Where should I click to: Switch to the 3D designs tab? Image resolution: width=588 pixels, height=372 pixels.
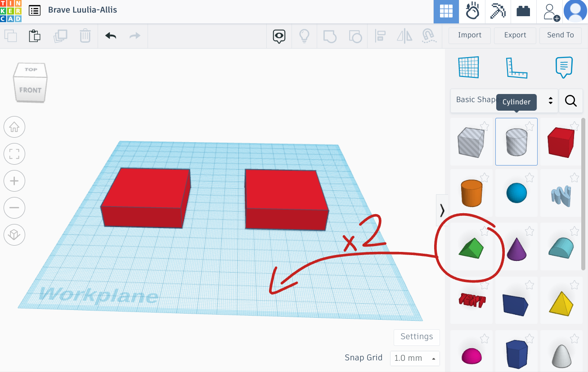click(446, 11)
